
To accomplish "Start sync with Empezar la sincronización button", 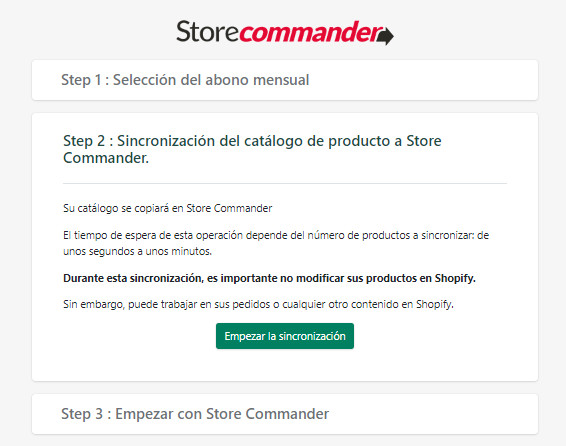I will pos(285,336).
